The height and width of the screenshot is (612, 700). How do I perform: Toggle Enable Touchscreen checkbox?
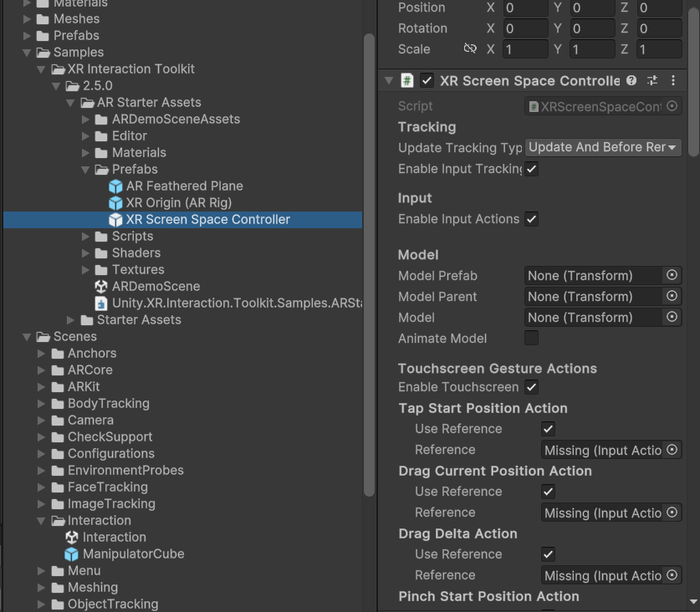531,387
